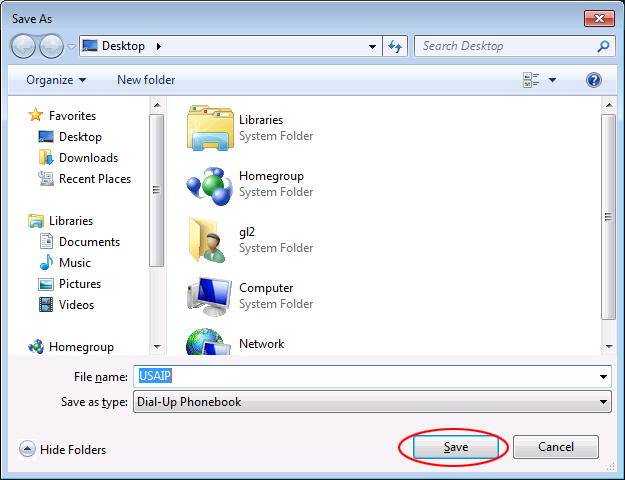625x480 pixels.
Task: Select the gl2 user folder icon
Action: [x=207, y=240]
